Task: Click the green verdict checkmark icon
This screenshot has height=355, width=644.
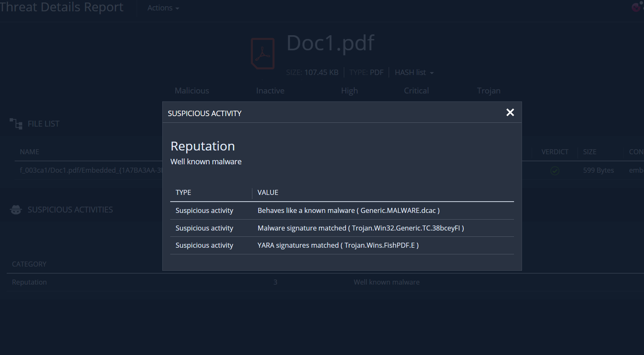Action: [x=555, y=171]
